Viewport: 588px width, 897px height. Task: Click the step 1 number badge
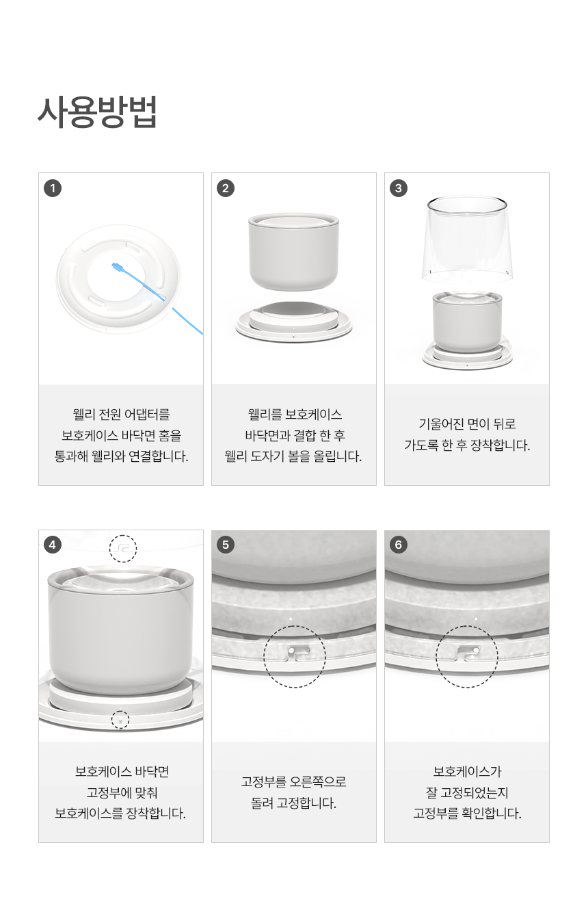tap(53, 187)
